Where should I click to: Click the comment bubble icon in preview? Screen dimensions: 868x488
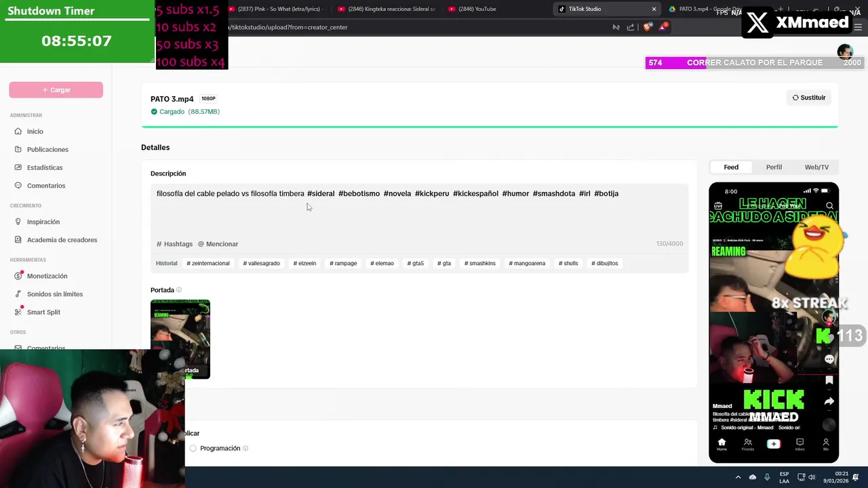tap(829, 359)
